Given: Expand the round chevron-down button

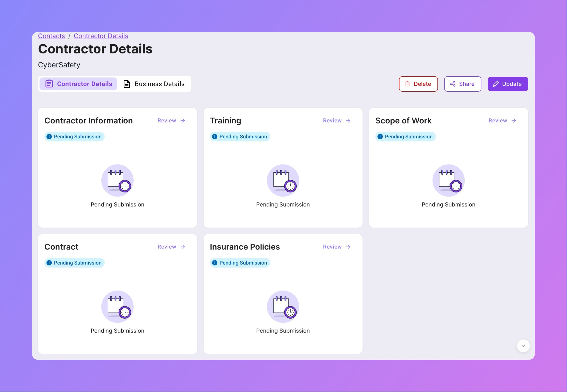Looking at the screenshot, I should [523, 346].
